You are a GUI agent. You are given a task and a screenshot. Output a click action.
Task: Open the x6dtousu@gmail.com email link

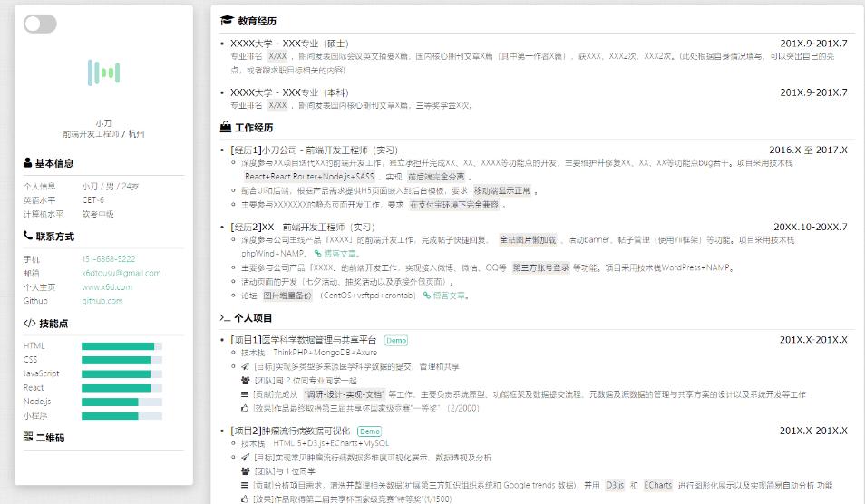[x=121, y=273]
